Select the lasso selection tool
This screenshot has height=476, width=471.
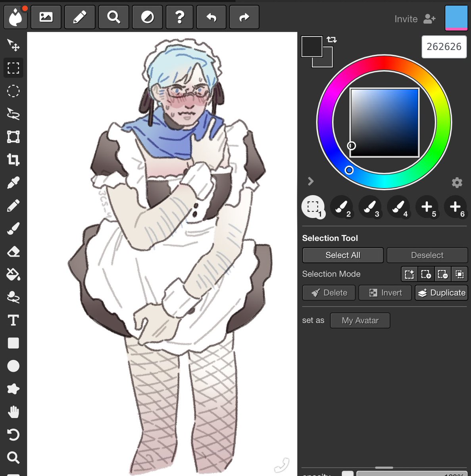tap(13, 114)
